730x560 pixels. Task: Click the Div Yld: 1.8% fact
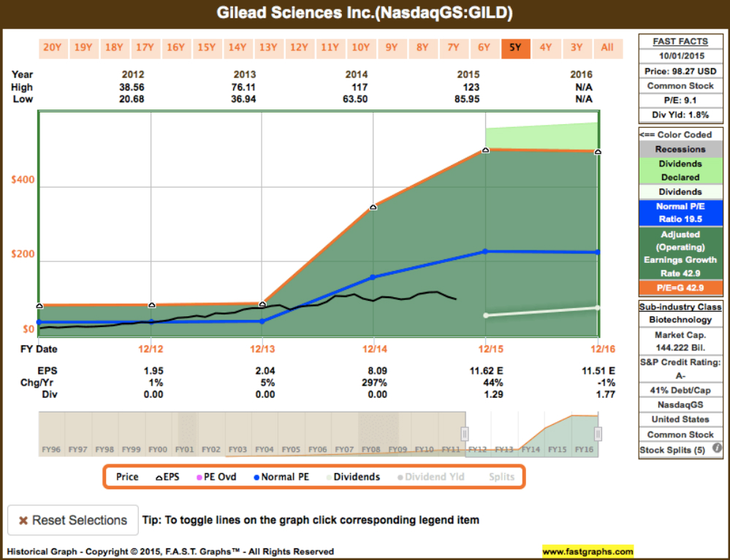[x=680, y=115]
